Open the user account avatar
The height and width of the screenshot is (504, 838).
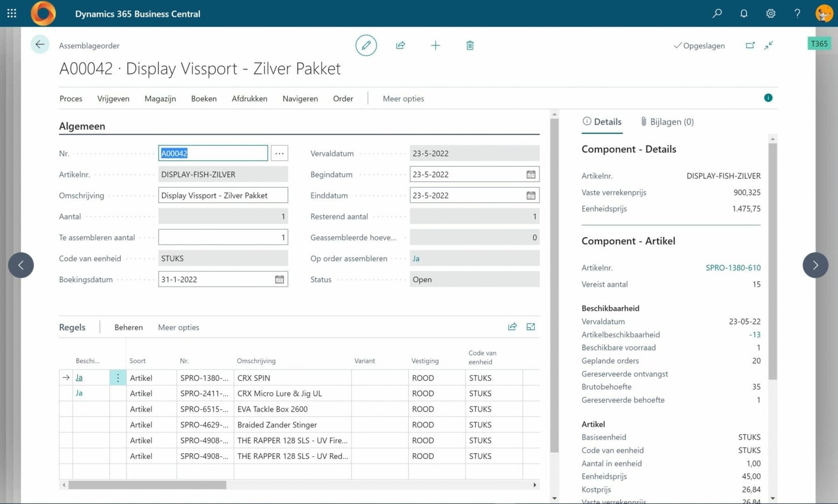pos(824,13)
